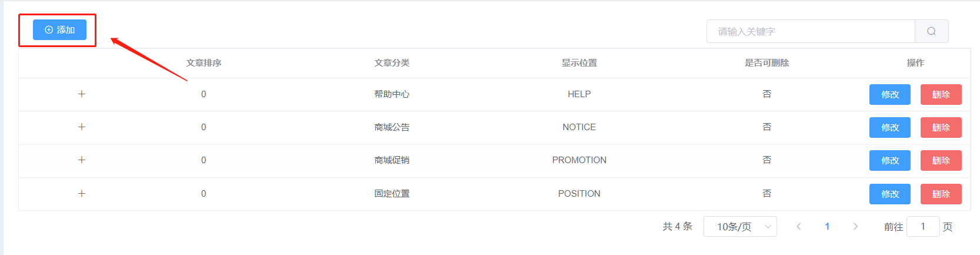Focus the 请输入关键字 search field
This screenshot has height=255, width=980.
tap(811, 31)
